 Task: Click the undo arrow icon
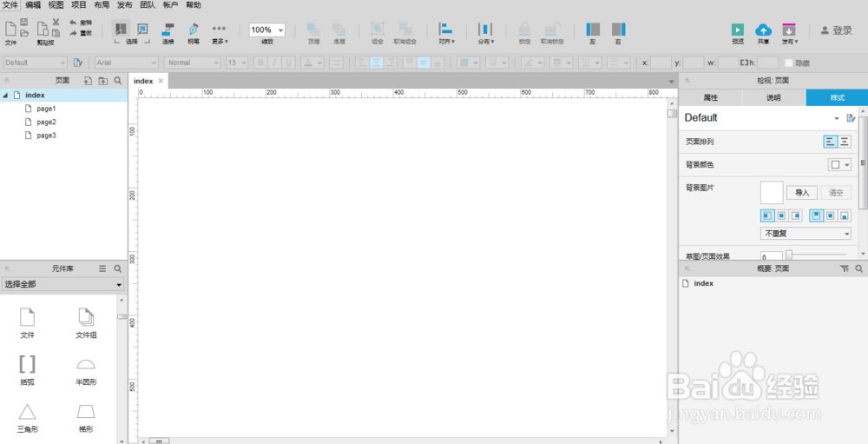click(73, 23)
